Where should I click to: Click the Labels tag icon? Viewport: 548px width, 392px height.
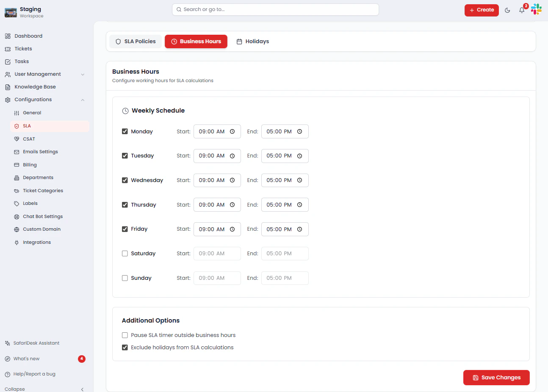click(x=17, y=204)
